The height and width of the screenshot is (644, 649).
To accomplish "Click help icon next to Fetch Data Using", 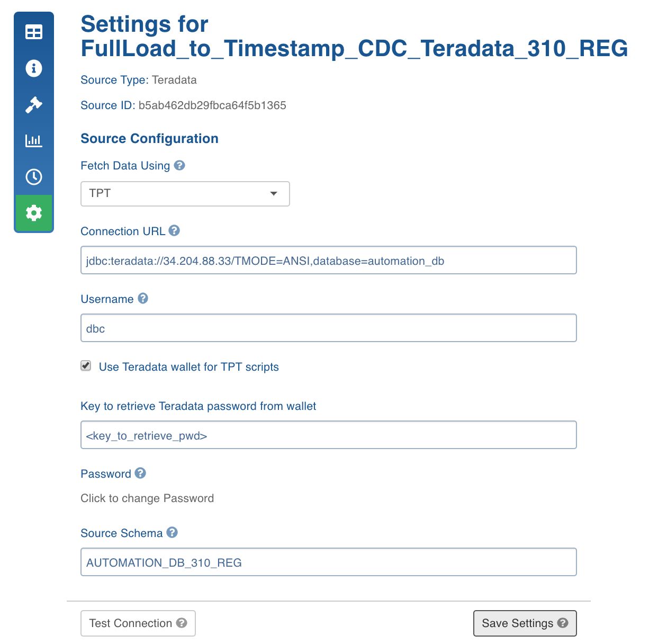I will (179, 165).
